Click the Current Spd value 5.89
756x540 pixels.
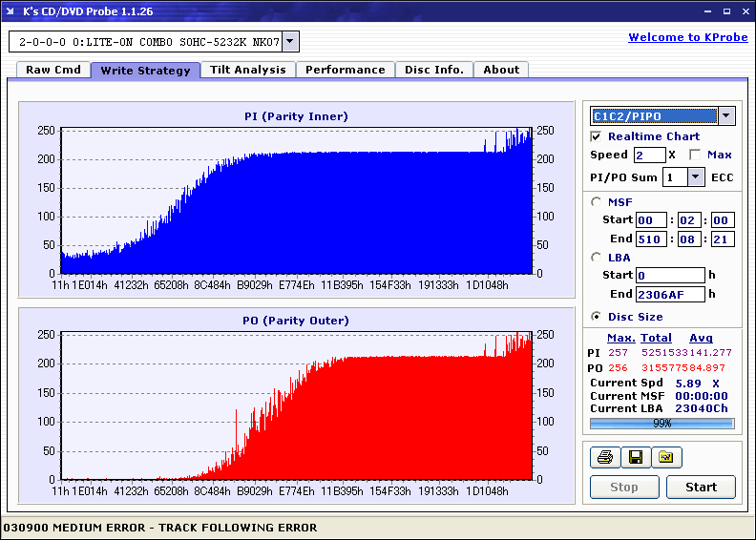(688, 384)
